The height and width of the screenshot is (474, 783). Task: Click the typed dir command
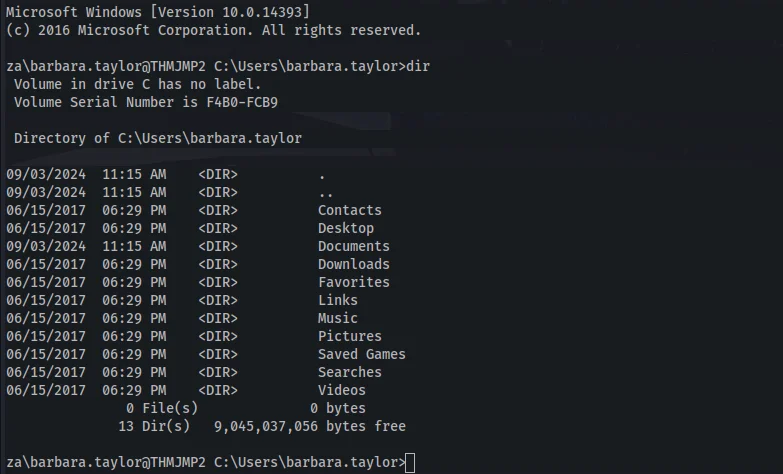coord(418,66)
